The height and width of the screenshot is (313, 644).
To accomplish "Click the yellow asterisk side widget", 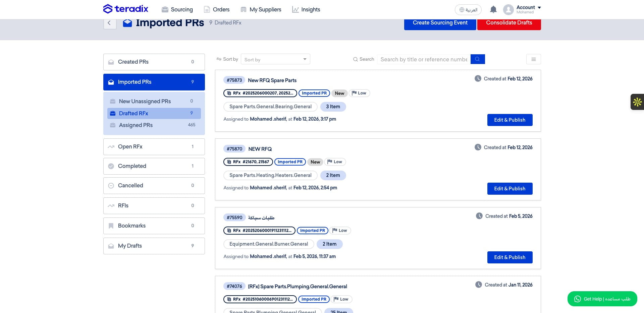I will (x=637, y=102).
